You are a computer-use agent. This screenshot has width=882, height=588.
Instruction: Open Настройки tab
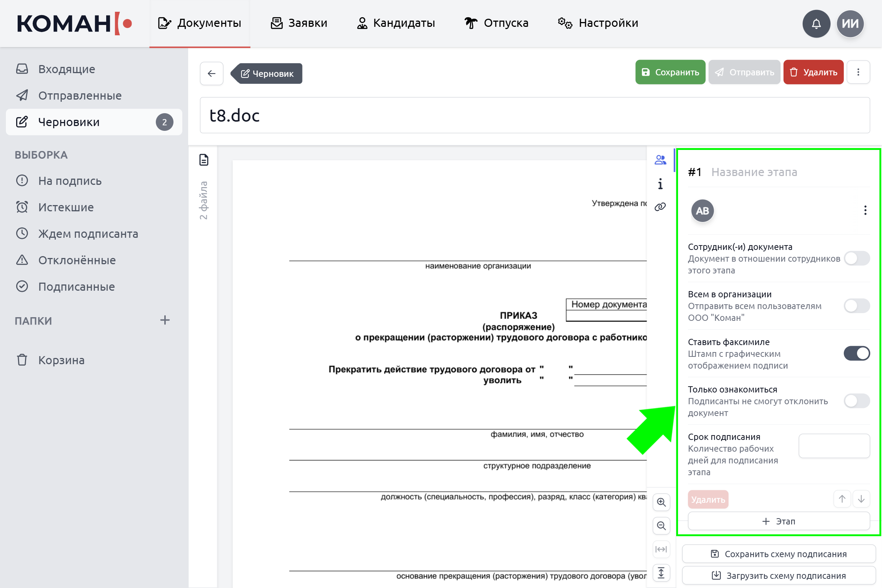point(598,23)
